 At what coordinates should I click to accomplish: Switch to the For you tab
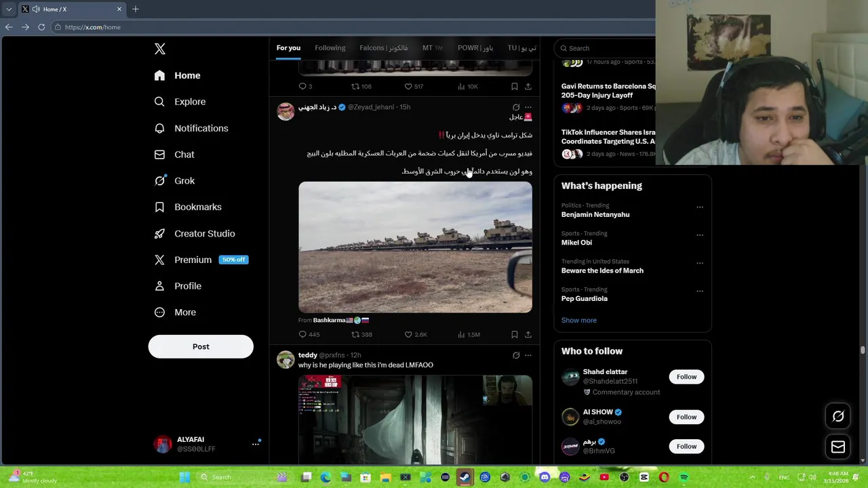coord(288,48)
